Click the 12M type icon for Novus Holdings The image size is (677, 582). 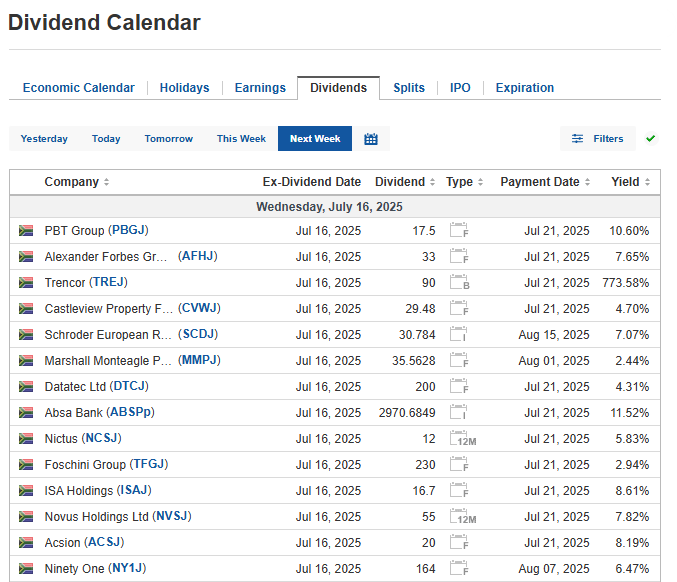pos(463,516)
